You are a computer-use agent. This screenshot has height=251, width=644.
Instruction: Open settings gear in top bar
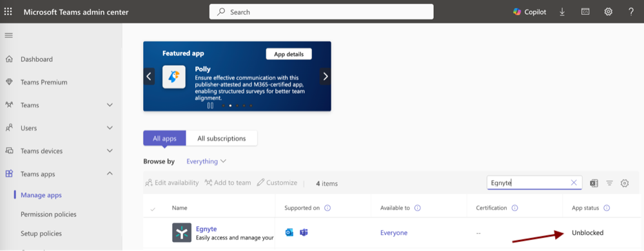[x=609, y=12]
